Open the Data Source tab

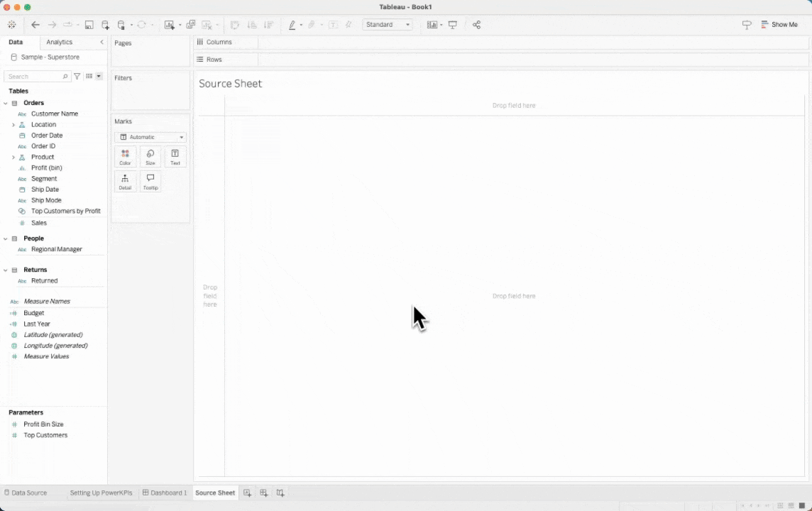(26, 493)
